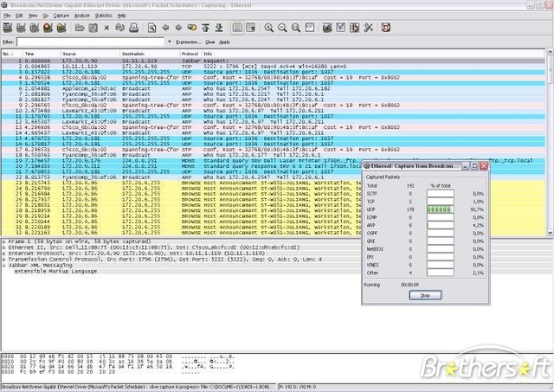Jump to last packet icon
This screenshot has width=554, height=392.
[x=219, y=28]
